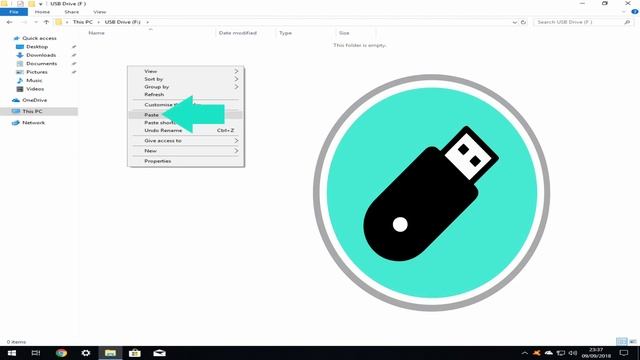This screenshot has height=360, width=640.
Task: Switch to the Home ribbon tab
Action: [x=42, y=12]
